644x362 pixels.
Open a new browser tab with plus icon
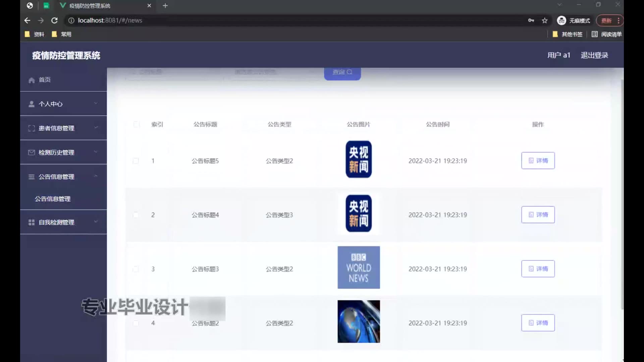click(x=165, y=6)
